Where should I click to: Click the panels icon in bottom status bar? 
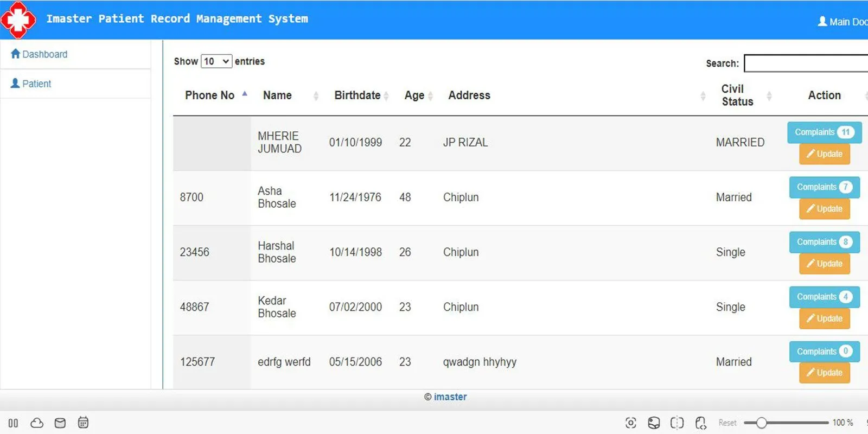click(x=13, y=423)
